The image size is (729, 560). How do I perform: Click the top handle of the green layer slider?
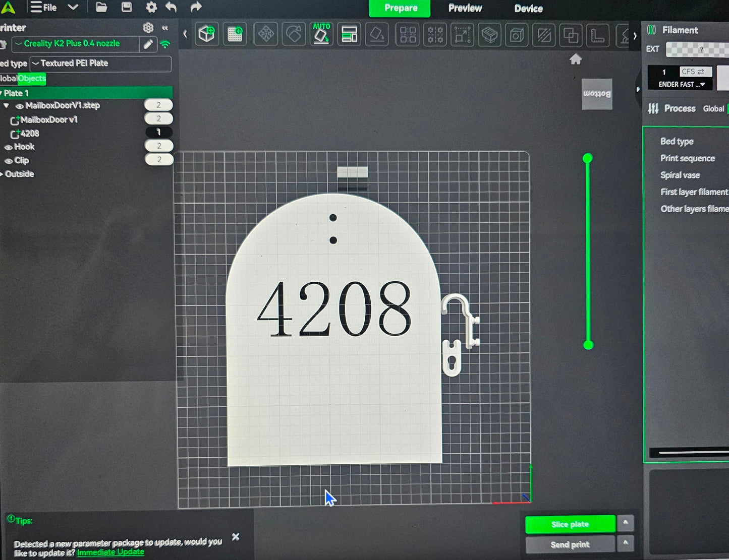pyautogui.click(x=587, y=159)
